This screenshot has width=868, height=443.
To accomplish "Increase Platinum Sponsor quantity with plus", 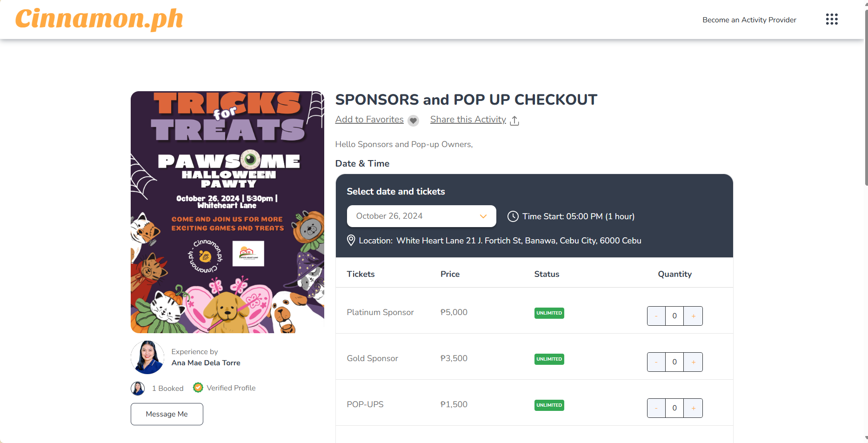I will (693, 316).
